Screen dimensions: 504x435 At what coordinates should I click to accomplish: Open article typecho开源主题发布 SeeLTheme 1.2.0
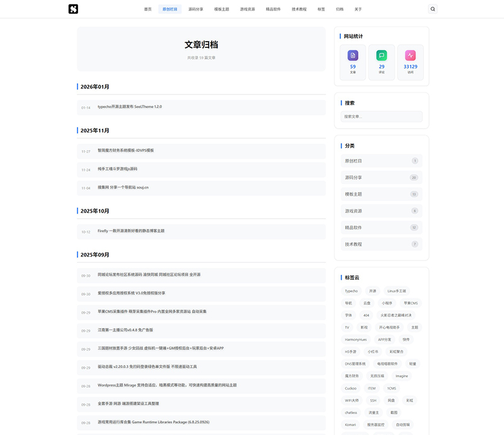[x=130, y=107]
